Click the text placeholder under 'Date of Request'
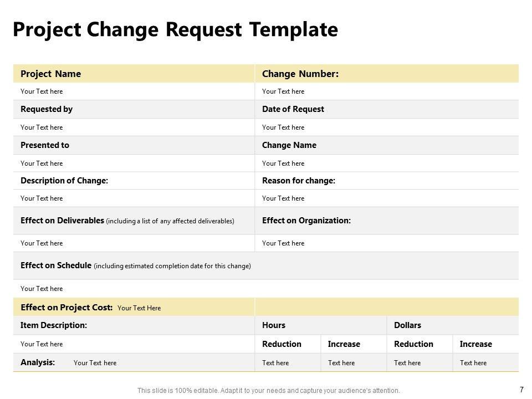This screenshot has width=532, height=399. click(x=283, y=127)
